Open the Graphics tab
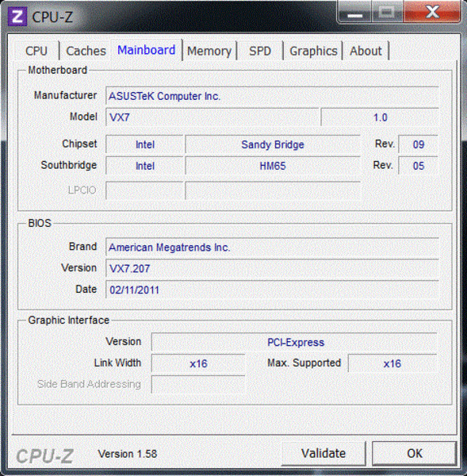 313,51
